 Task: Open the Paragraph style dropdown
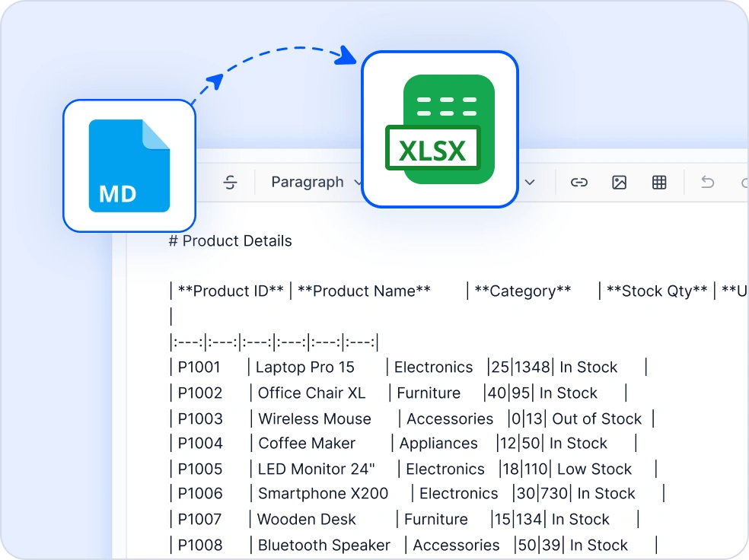(x=316, y=182)
